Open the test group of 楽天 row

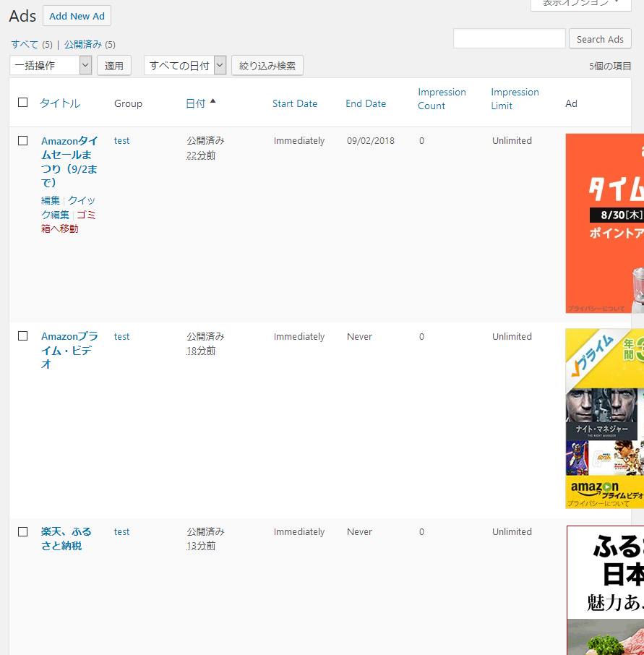[x=121, y=532]
